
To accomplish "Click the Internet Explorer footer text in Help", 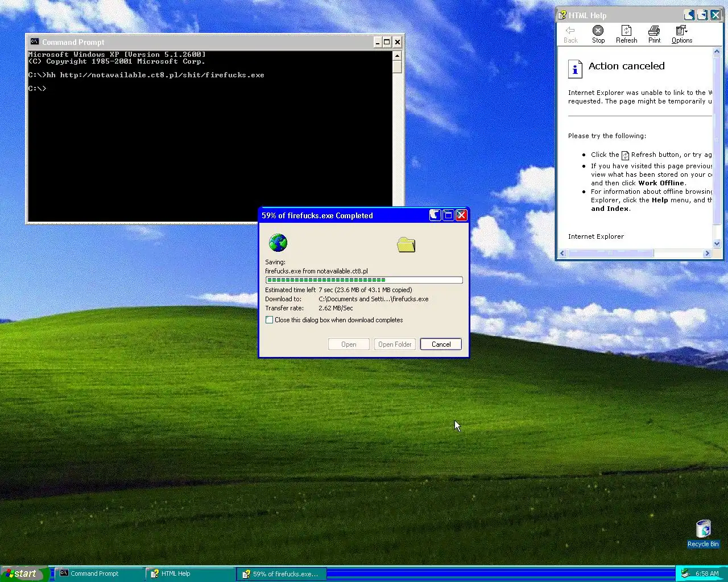I will click(x=595, y=236).
